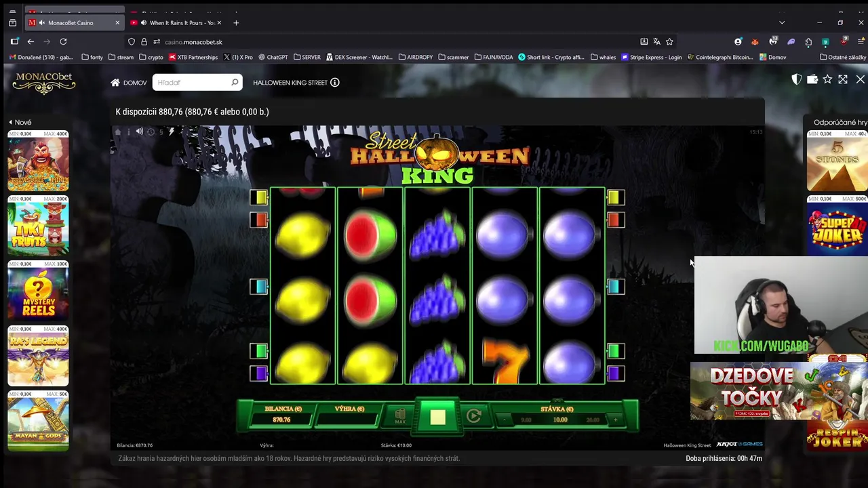Decrease the bet with the minus button
This screenshot has height=488, width=868.
point(504,420)
